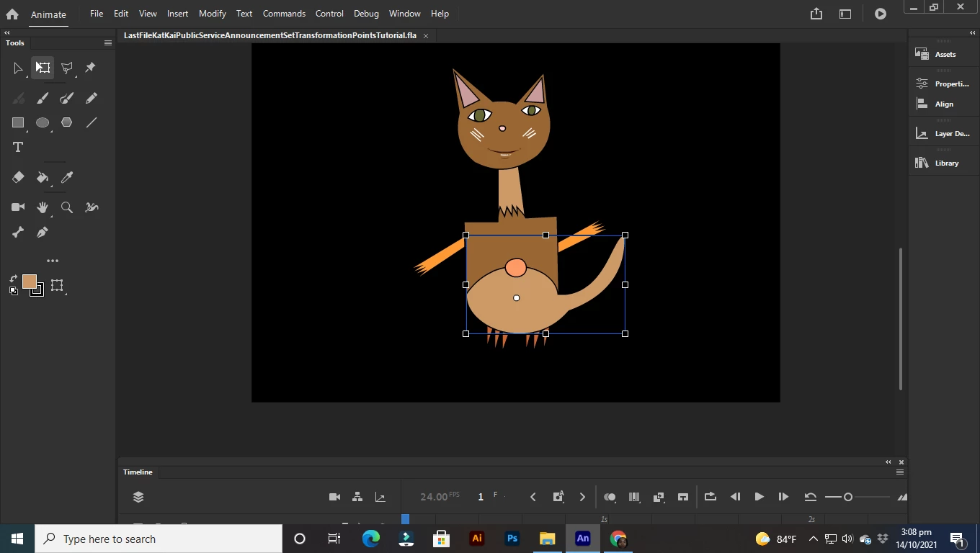Screen dimensions: 980x553
Task: Open the Timeline panel options menu
Action: [x=900, y=472]
